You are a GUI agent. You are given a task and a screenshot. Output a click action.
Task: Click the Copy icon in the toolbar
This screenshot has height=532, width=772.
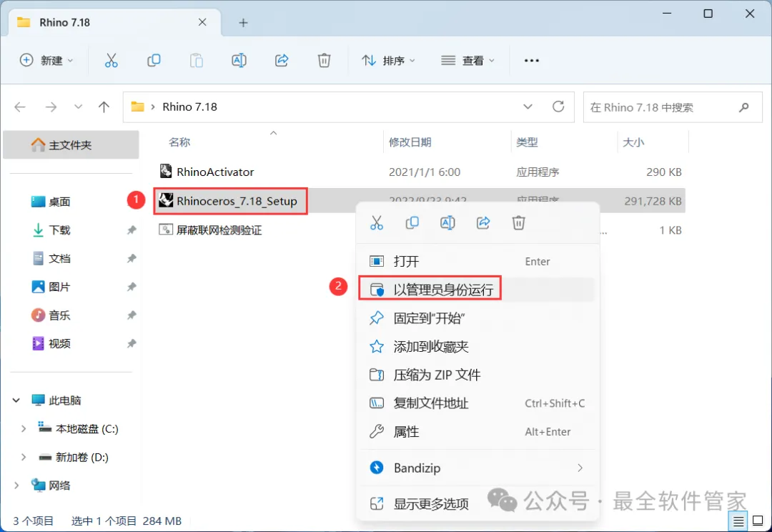154,61
